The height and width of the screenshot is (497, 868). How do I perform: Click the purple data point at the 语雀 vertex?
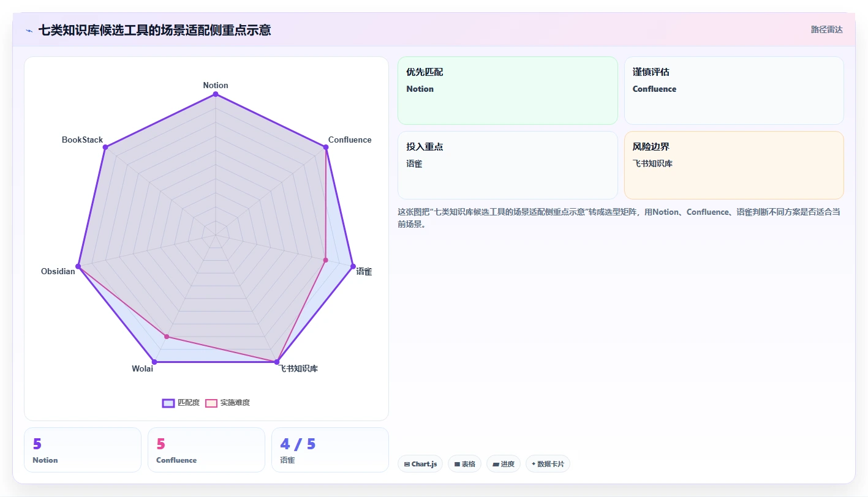point(353,266)
